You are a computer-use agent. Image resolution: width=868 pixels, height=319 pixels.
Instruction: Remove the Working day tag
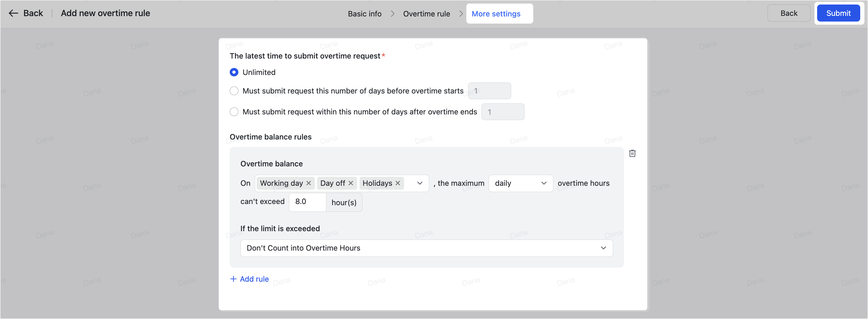pos(308,183)
